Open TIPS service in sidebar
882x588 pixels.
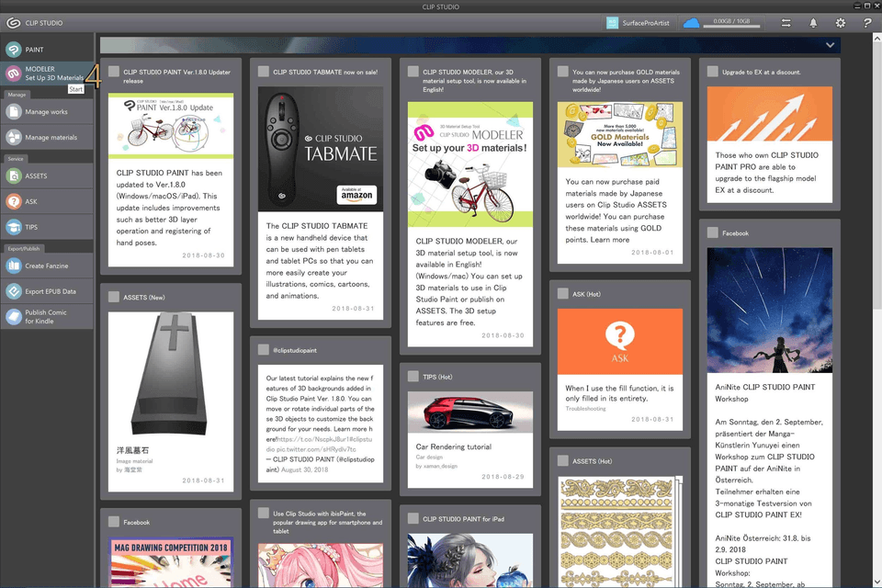[47, 227]
